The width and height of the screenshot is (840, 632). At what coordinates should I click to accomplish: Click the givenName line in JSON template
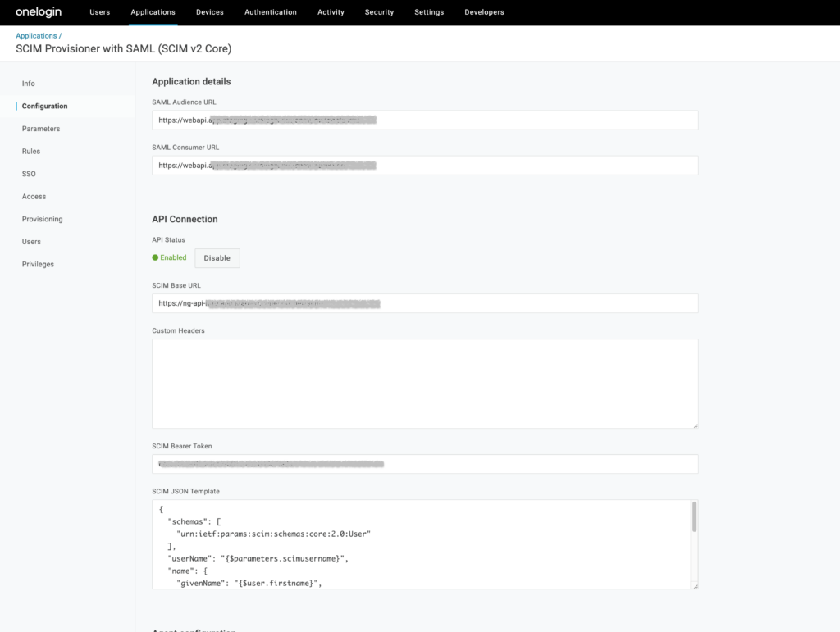249,584
